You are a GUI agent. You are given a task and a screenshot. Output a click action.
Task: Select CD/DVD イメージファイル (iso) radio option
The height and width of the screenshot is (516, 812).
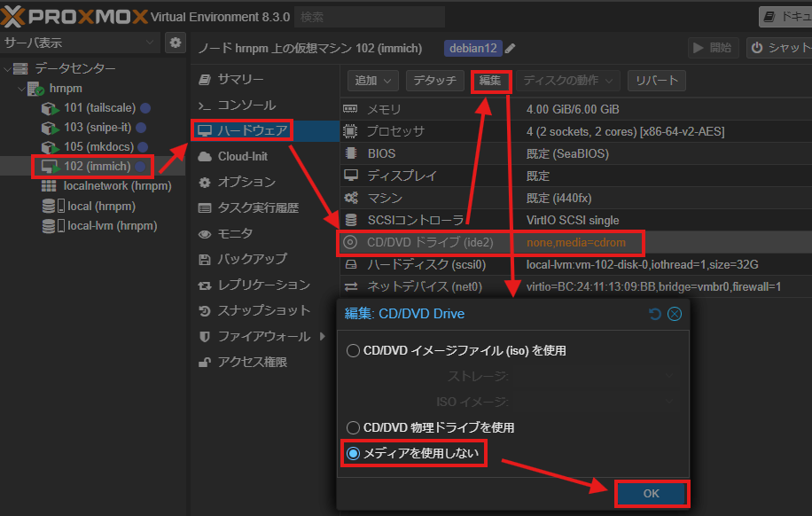pyautogui.click(x=355, y=350)
